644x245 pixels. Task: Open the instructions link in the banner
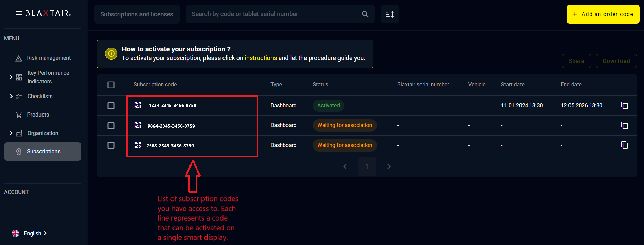(261, 58)
